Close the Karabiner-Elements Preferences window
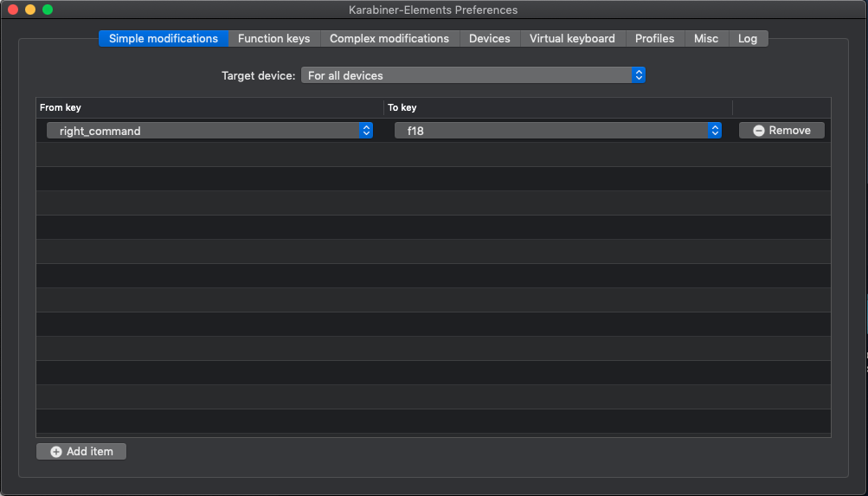Viewport: 868px width, 496px height. [13, 10]
